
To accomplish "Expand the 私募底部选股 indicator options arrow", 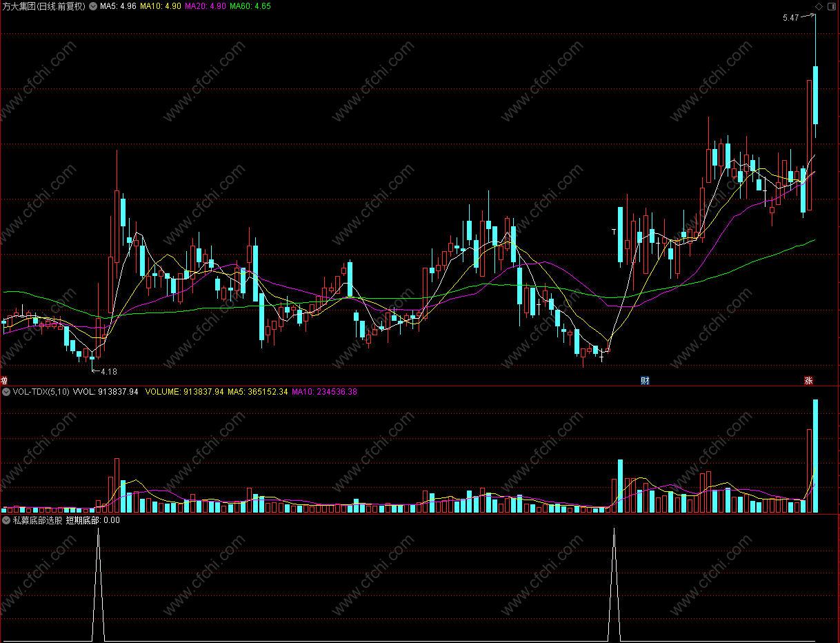I will pyautogui.click(x=6, y=520).
